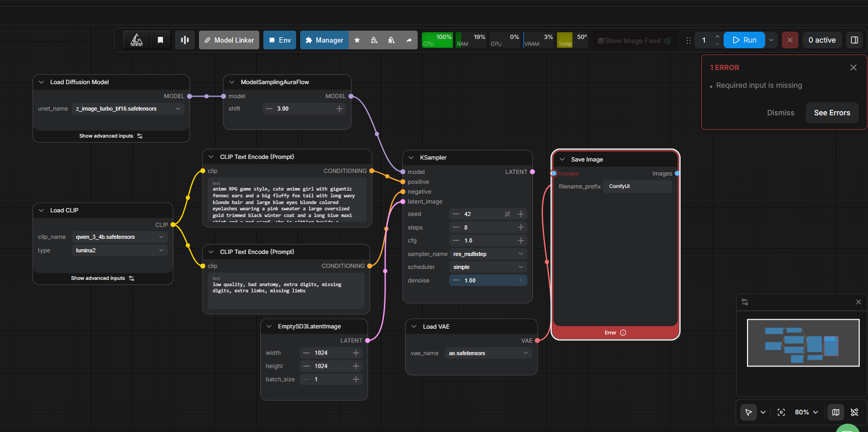The width and height of the screenshot is (868, 432).
Task: Click the vertical bars icon beside Model Linker
Action: [185, 40]
